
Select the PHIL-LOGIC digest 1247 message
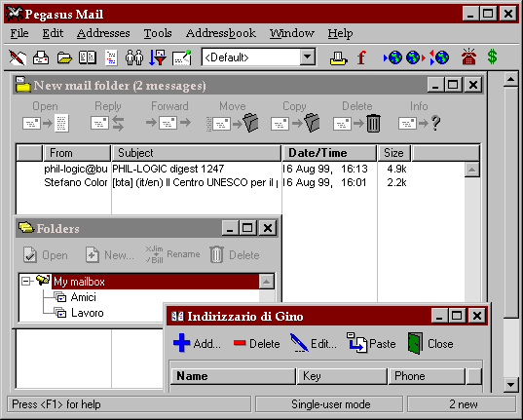point(241,169)
